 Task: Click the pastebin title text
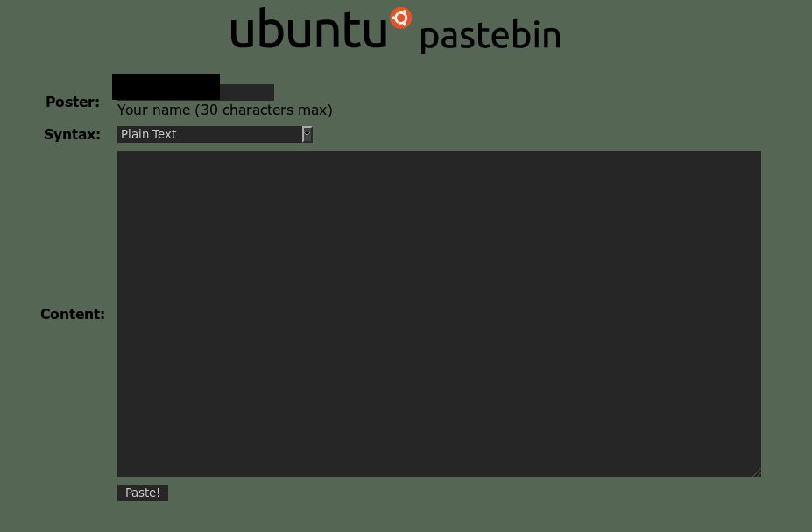click(x=490, y=36)
